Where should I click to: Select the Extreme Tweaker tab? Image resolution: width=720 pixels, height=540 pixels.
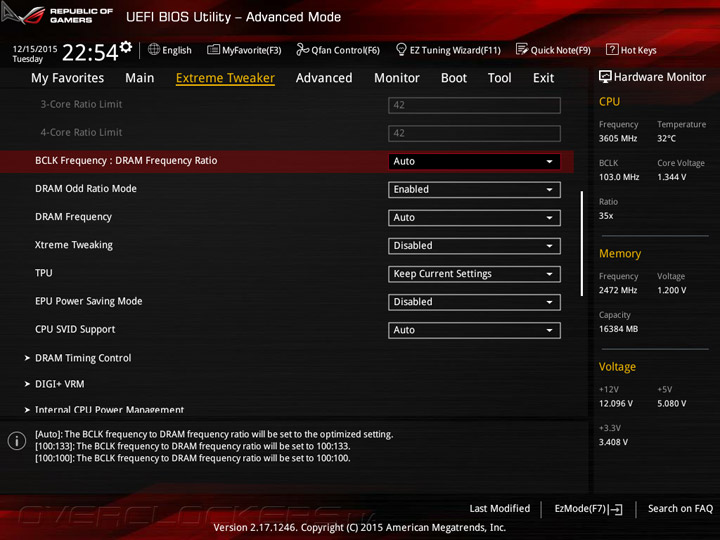click(x=225, y=78)
